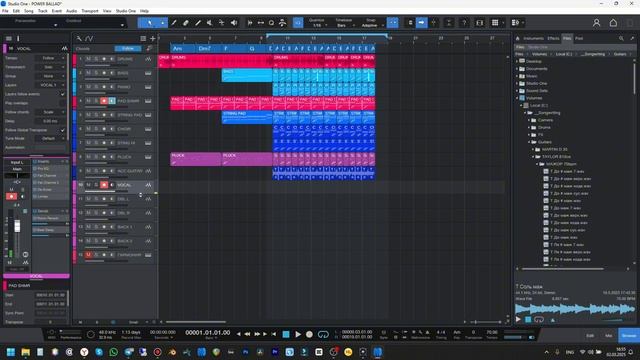Expand the Documents folder in browser
The image size is (640, 360).
click(517, 69)
